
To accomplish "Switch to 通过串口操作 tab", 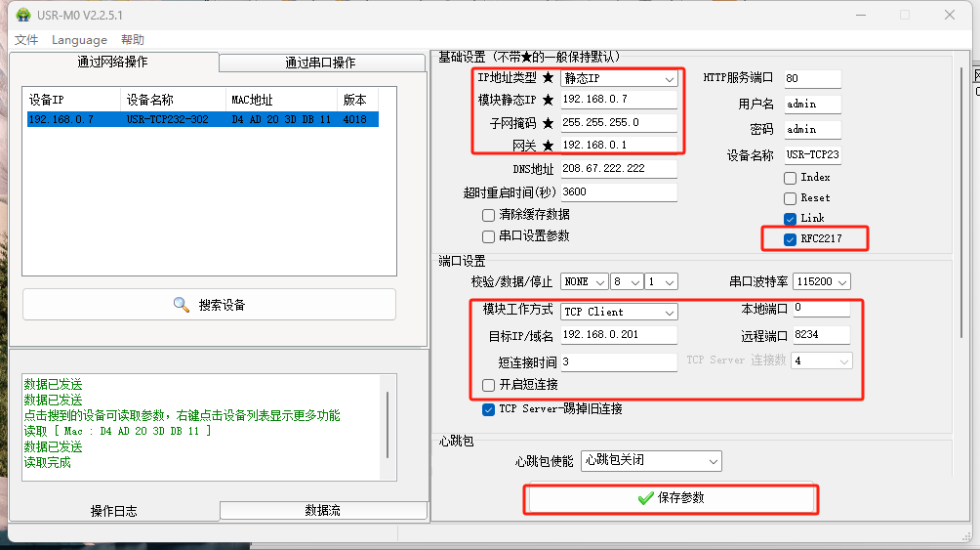I will click(321, 63).
